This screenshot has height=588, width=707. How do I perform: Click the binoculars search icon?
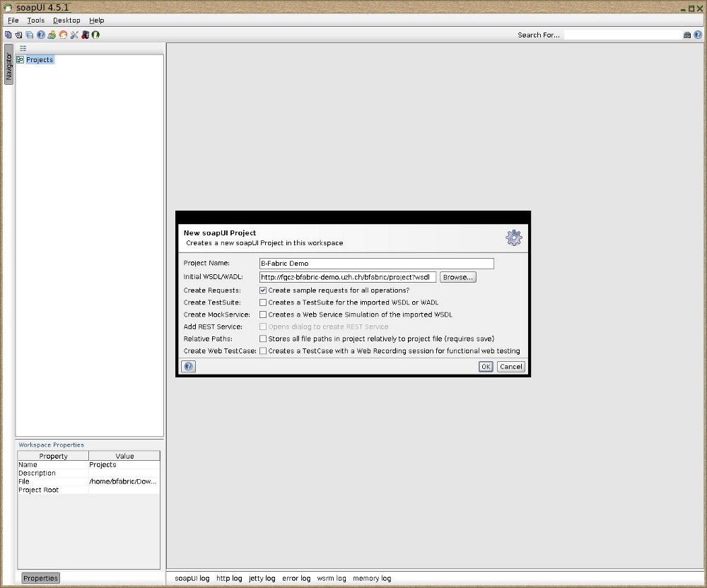(x=687, y=35)
